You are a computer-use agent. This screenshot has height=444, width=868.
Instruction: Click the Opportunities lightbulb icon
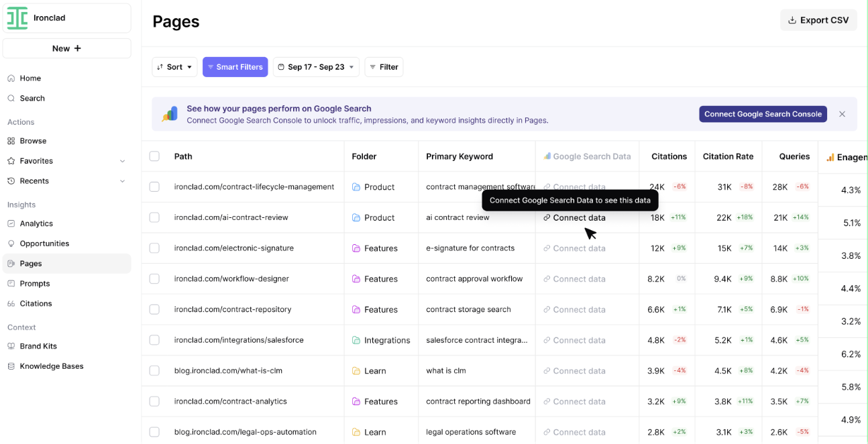pyautogui.click(x=11, y=244)
